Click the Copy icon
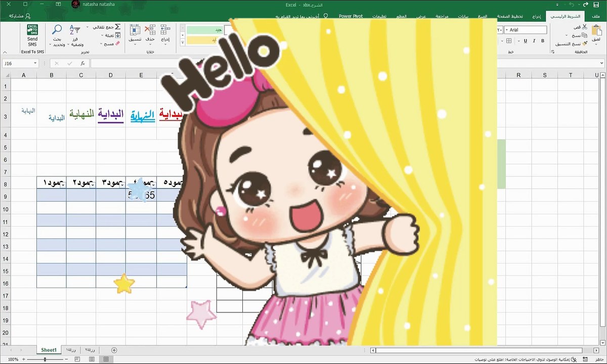Screen dimensions: 607x364 584,35
